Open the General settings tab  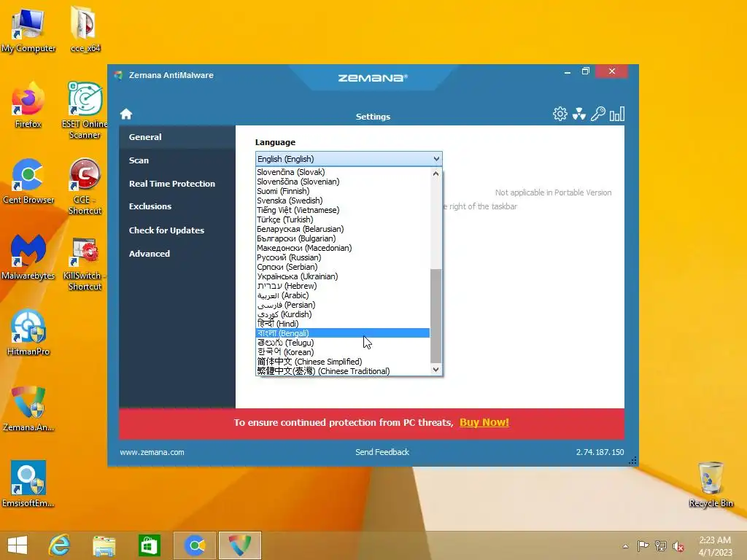177,137
